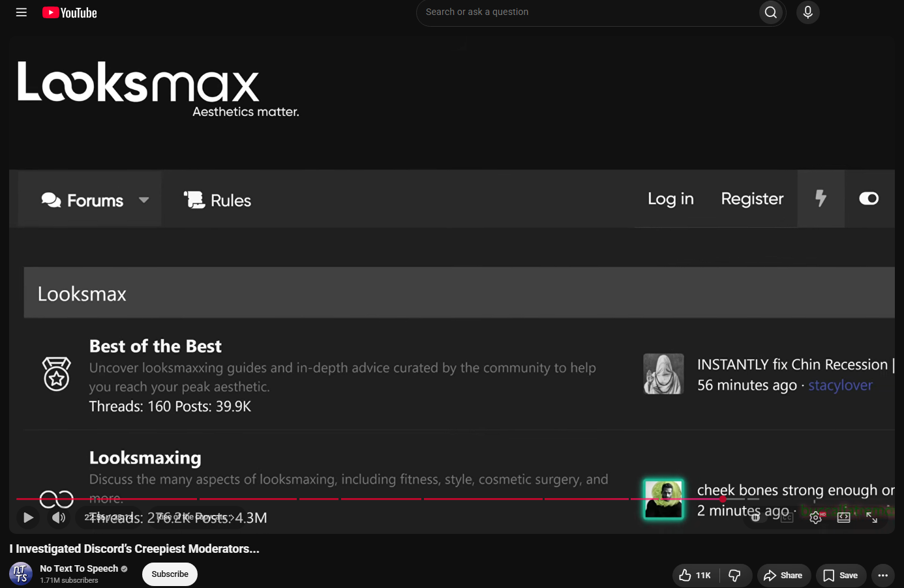Switch to theater mode
Image resolution: width=904 pixels, height=588 pixels.
tap(843, 518)
